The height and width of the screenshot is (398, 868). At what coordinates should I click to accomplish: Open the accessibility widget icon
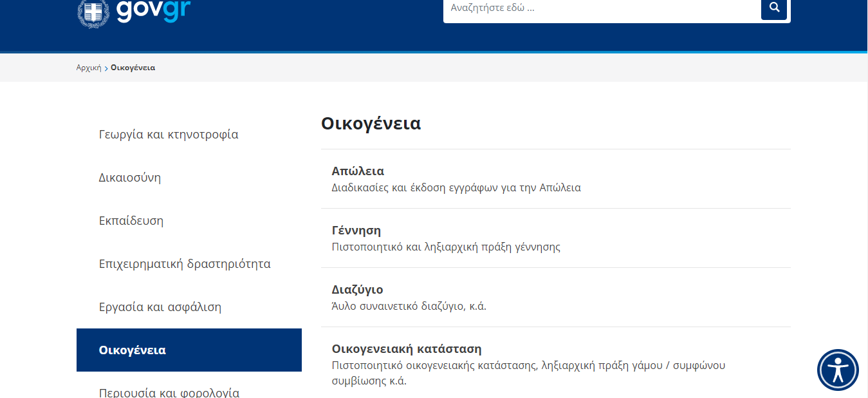[838, 370]
